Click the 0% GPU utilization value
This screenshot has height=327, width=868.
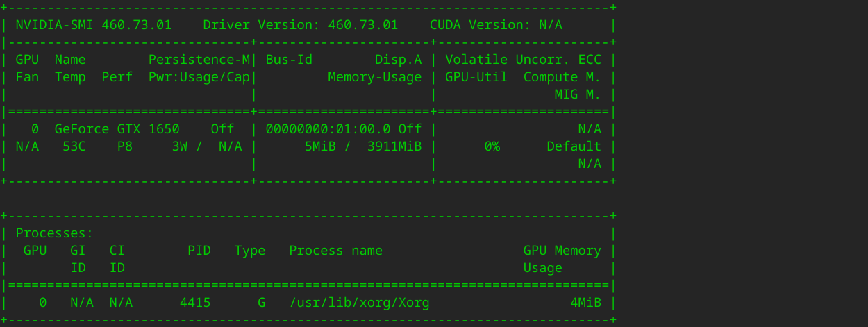coord(492,146)
